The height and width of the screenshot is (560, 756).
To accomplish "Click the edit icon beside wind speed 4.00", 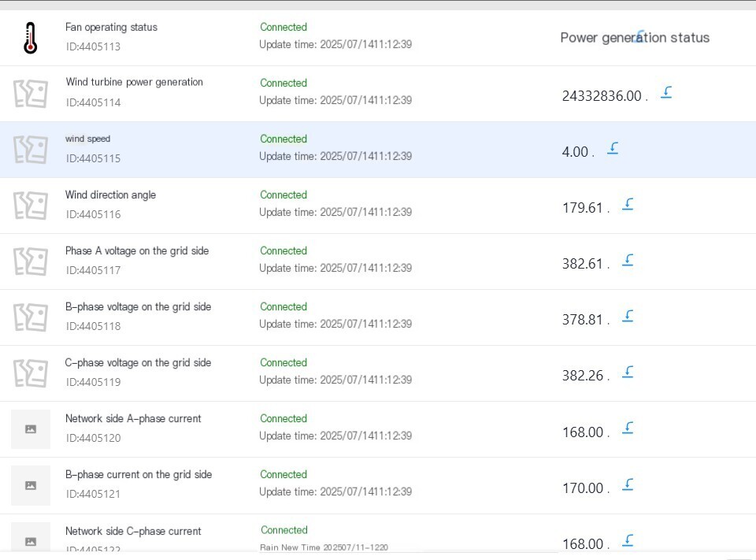I will click(613, 148).
